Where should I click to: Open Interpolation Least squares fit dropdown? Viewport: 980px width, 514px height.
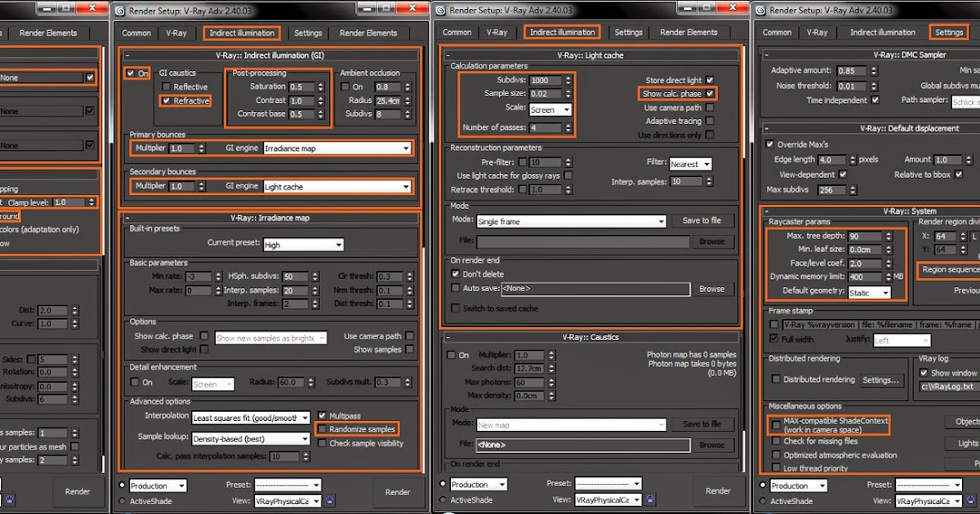coord(251,418)
